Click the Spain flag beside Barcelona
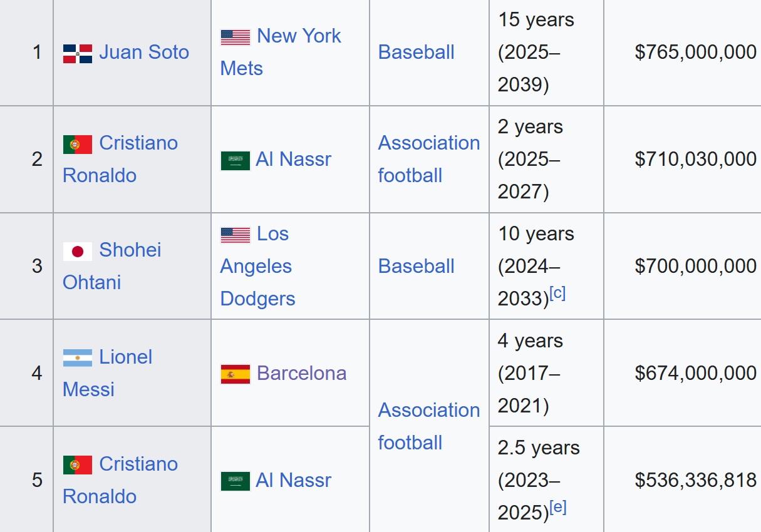The height and width of the screenshot is (532, 761). pyautogui.click(x=236, y=374)
